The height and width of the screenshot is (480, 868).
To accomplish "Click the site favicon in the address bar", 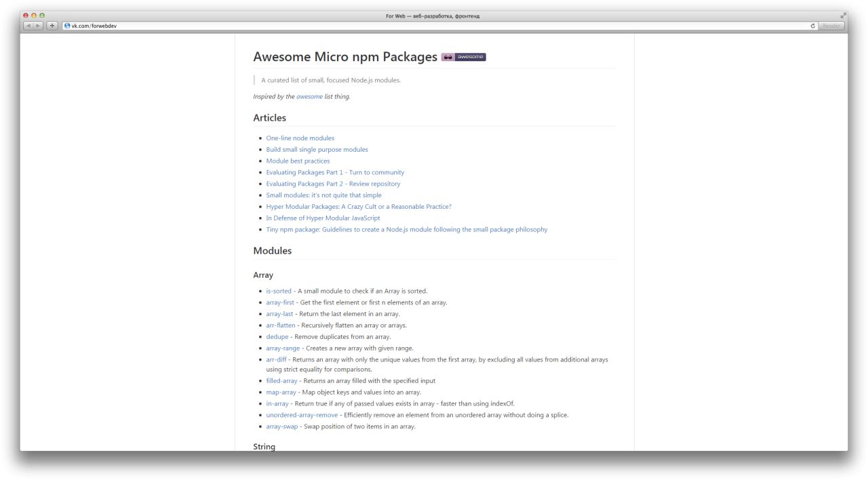I will [66, 26].
